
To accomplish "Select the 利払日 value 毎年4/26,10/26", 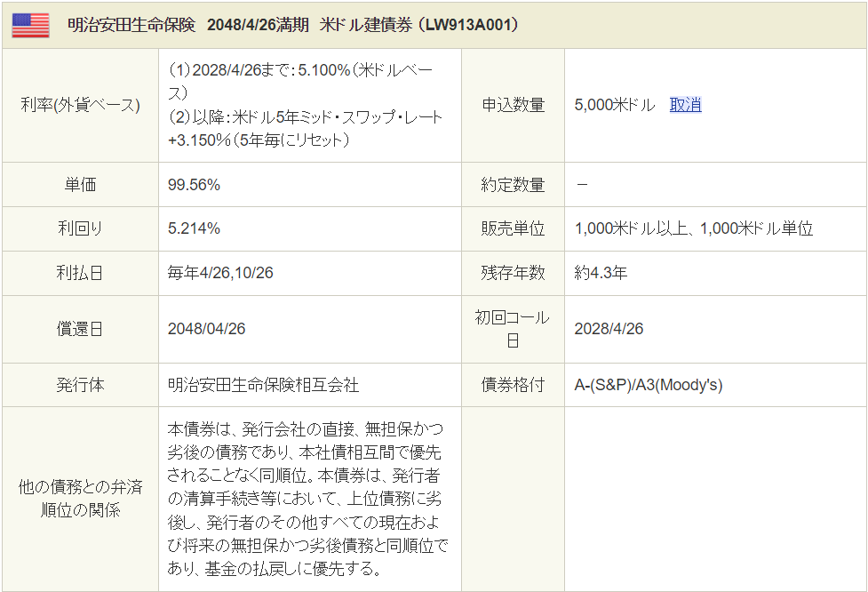I will click(x=220, y=273).
